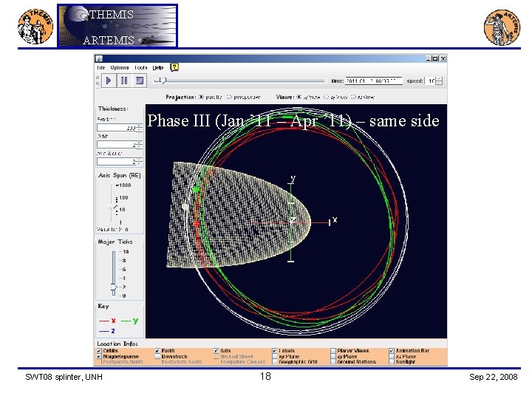This screenshot has width=532, height=399.
Task: Enable the yz Plane checkbox
Action: [332, 357]
